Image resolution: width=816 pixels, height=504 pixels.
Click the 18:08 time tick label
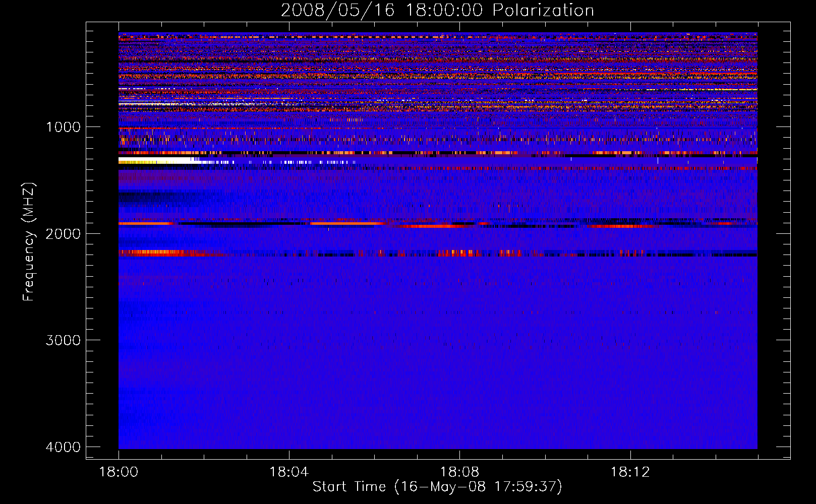coord(459,472)
